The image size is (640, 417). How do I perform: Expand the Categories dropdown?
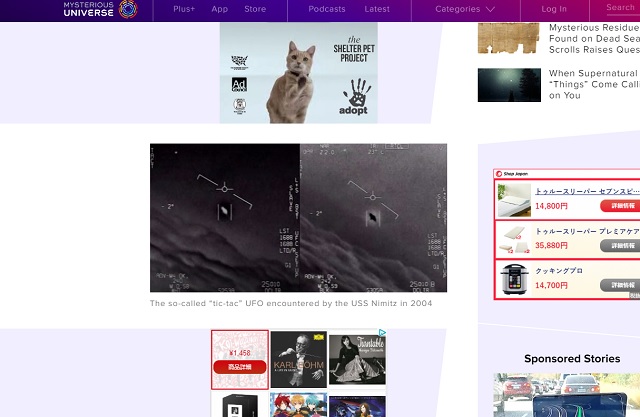(465, 9)
